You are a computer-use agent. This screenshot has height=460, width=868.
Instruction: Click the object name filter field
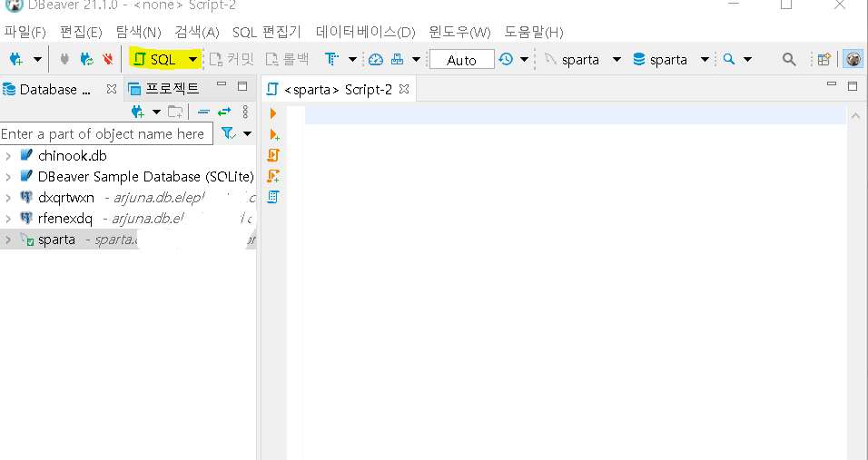[106, 133]
